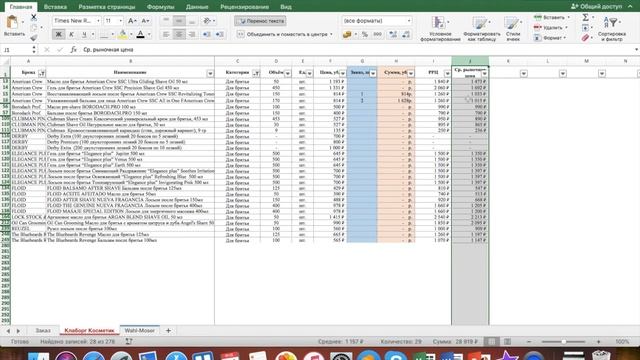Collapse the ribbon with the chevron
This screenshot has height=360, width=640.
(630, 7)
